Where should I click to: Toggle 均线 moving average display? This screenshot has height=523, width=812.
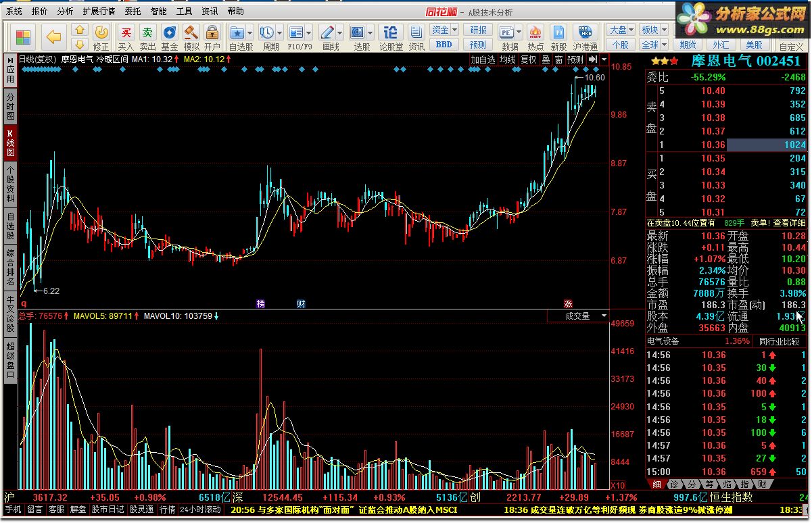(508, 59)
